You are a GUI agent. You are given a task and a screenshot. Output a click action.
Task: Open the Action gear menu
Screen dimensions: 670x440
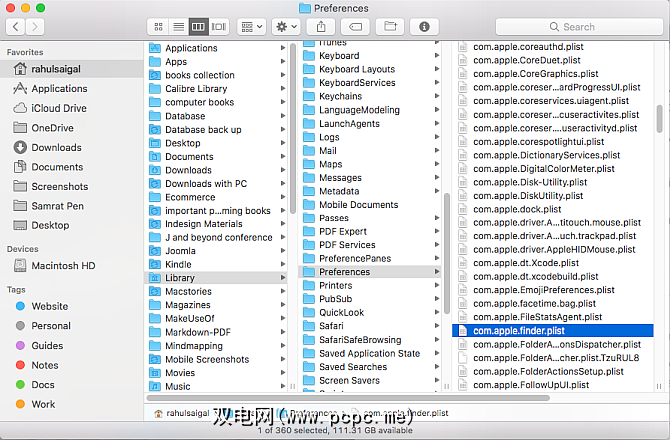(286, 27)
